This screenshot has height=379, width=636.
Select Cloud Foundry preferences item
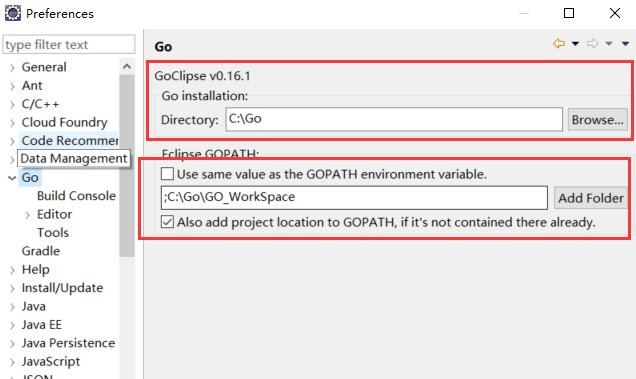click(64, 122)
